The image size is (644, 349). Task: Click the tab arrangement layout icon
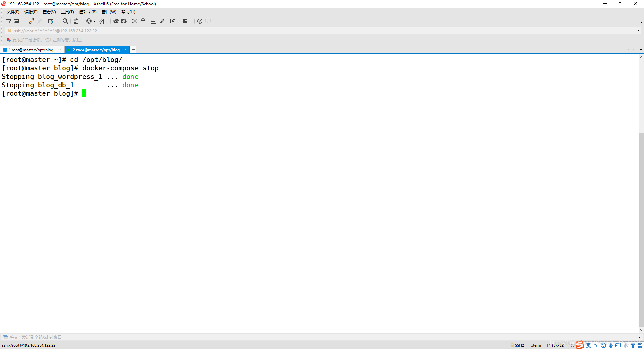[185, 21]
